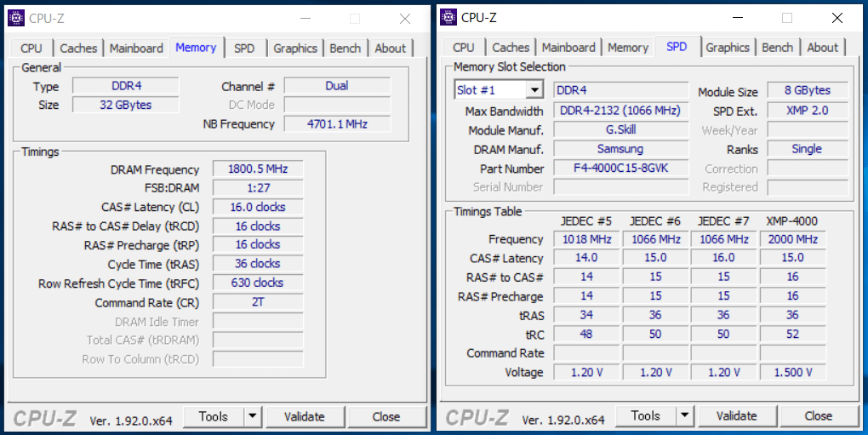Click tRFC 630 clocks value
Screen dimensions: 868x435
(258, 283)
